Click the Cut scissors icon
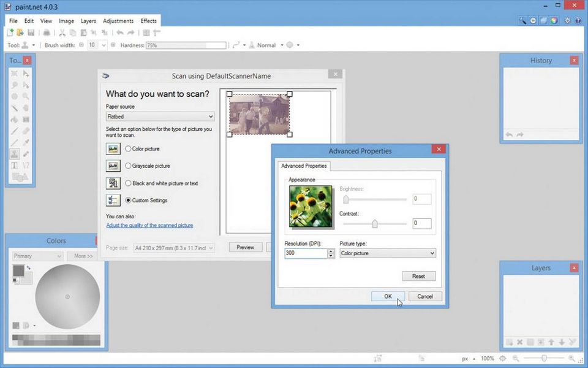Viewport: 588px width, 368px height. [62, 33]
